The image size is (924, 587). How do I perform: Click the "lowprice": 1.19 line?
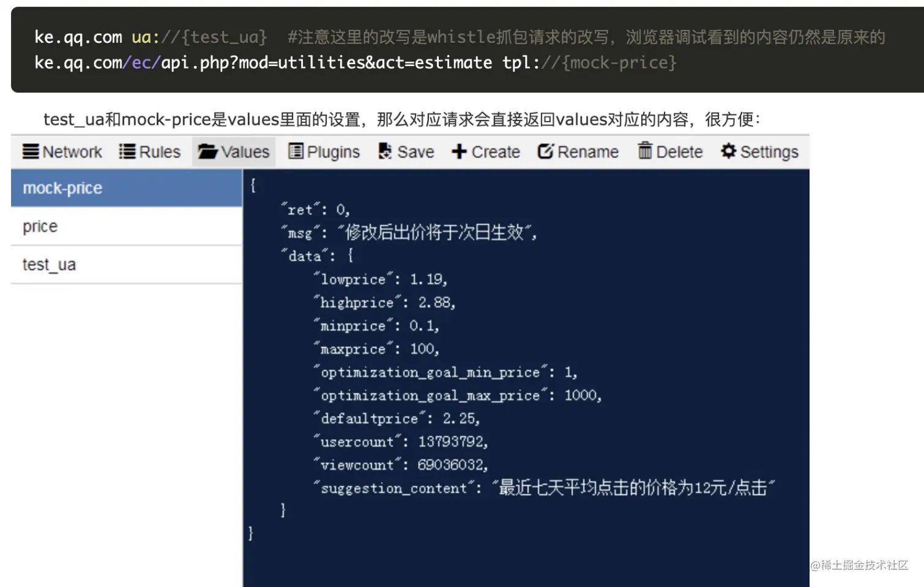(381, 279)
